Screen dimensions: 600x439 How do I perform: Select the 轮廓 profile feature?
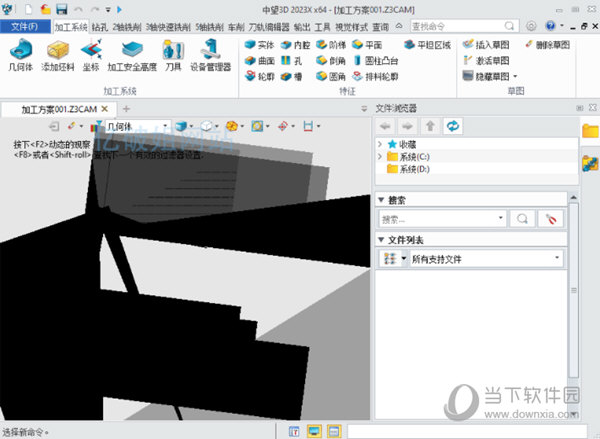point(259,76)
